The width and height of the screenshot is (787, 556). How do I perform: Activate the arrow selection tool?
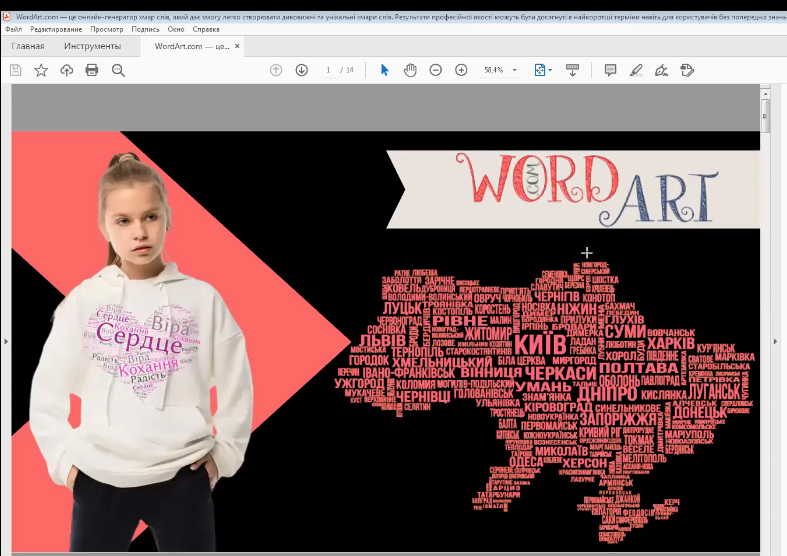385,70
